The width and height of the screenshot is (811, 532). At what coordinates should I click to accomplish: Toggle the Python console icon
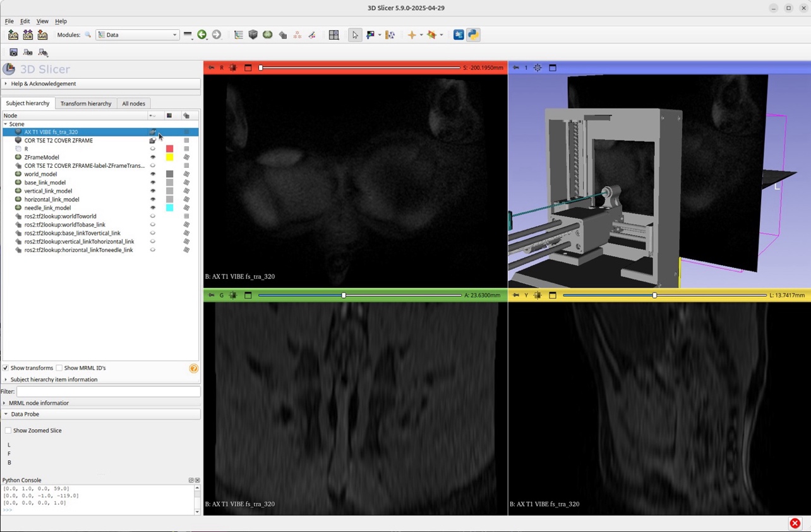(473, 35)
